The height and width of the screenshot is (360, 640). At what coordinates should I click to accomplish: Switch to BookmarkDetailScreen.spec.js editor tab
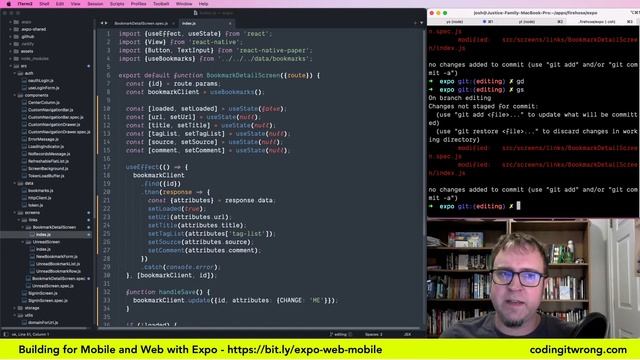(x=141, y=23)
